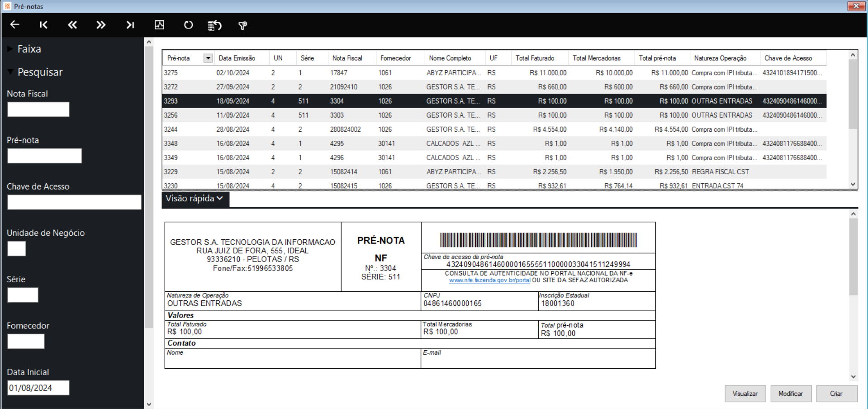Click the search panel scrollbar thumb
Screen dimensions: 868x409
149,187
